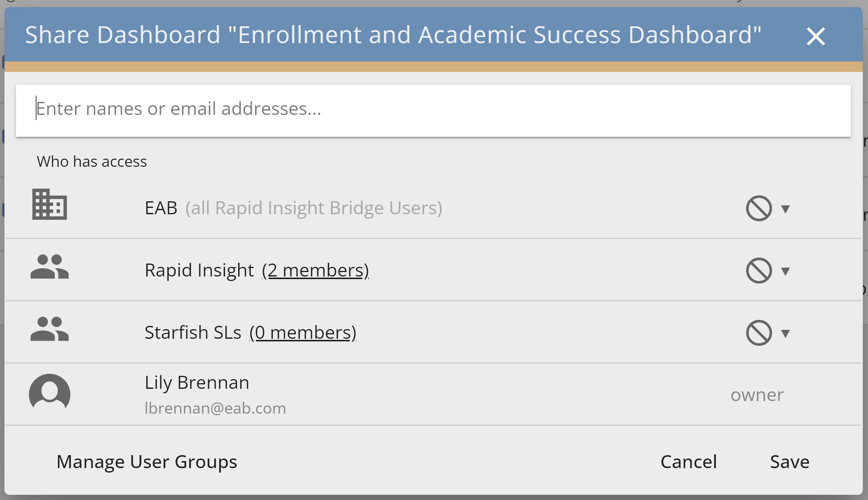The height and width of the screenshot is (500, 868).
Task: Click the no-access icon beside EAB
Action: click(x=759, y=208)
